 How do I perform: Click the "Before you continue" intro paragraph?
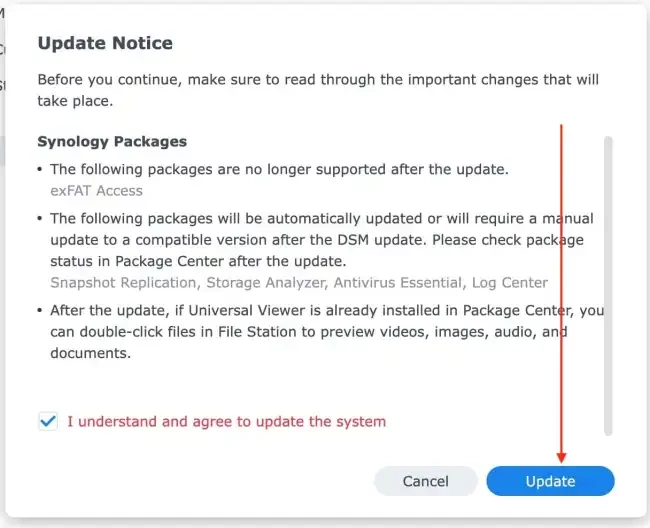pos(320,88)
